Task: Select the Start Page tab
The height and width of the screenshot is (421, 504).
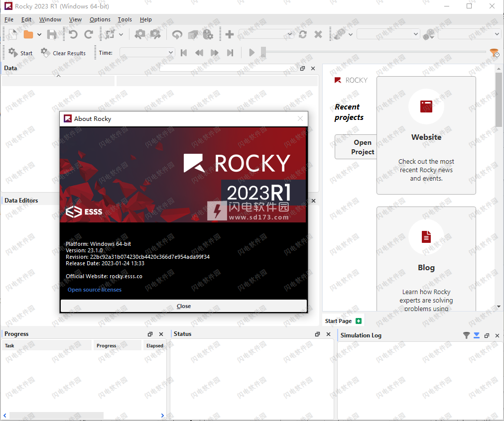Action: (338, 321)
